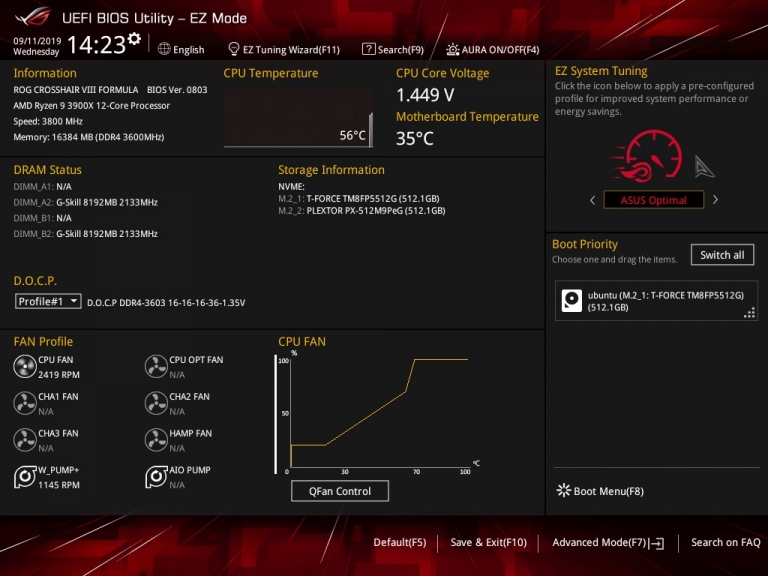Click the Search question-mark icon

pos(368,49)
